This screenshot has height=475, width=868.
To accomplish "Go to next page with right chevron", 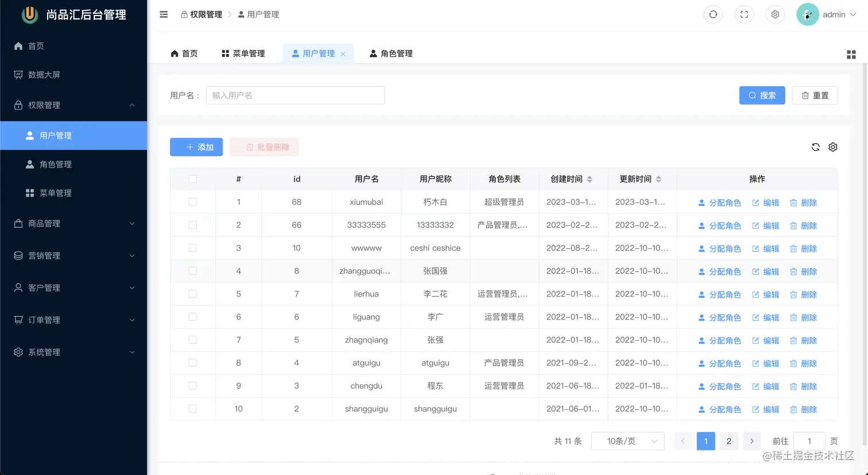I will point(751,441).
